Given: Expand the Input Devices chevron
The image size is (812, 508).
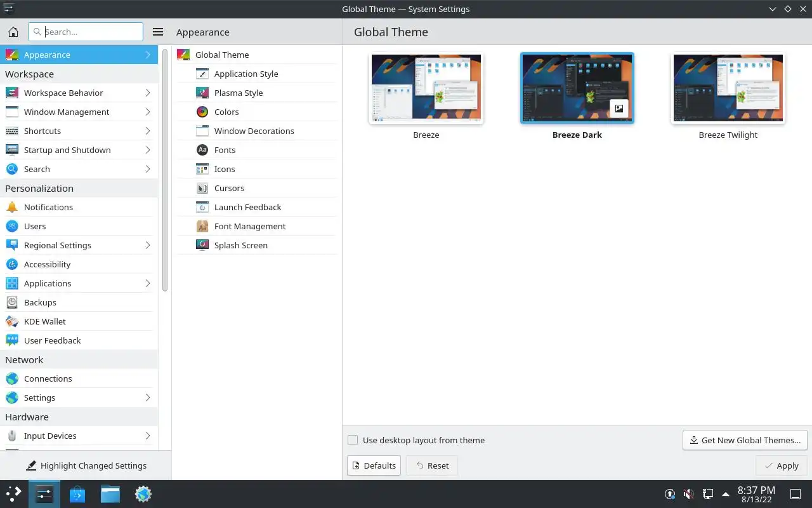Looking at the screenshot, I should click(x=148, y=436).
